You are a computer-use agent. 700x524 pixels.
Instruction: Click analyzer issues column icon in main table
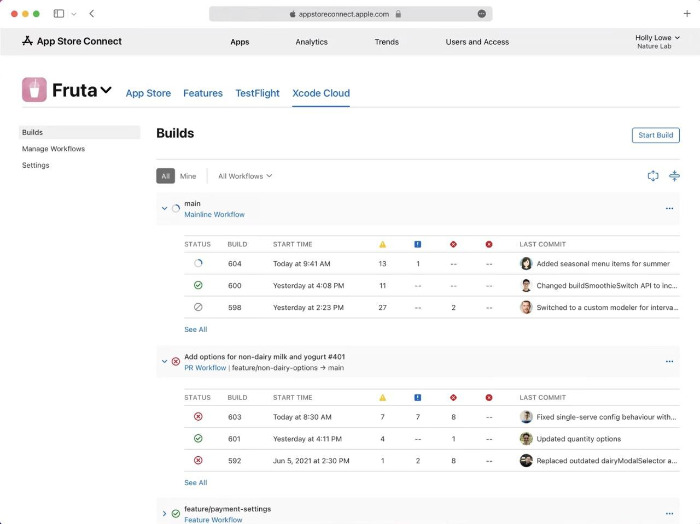[417, 244]
